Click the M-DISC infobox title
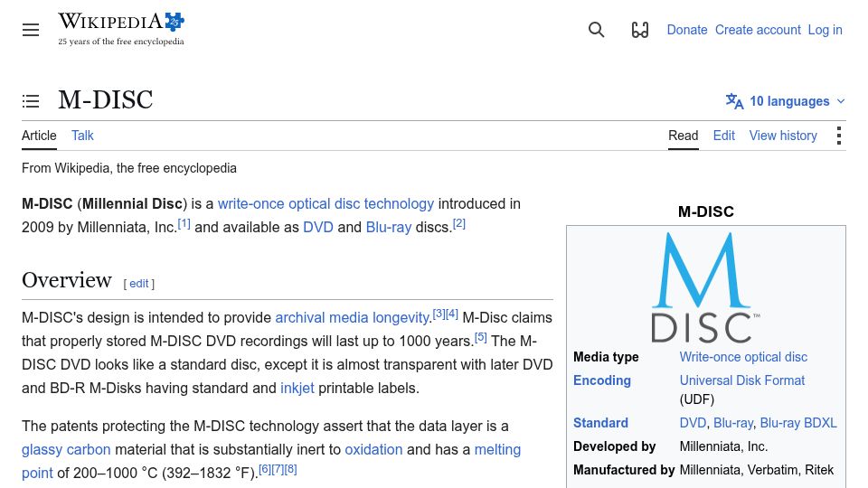 click(x=706, y=211)
